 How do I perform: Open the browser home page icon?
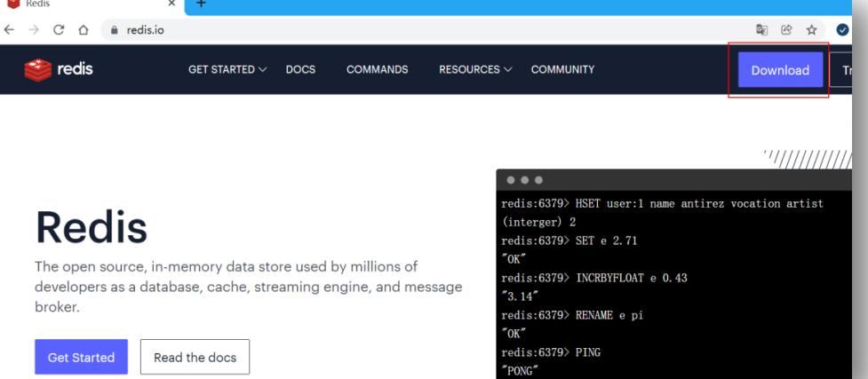83,30
